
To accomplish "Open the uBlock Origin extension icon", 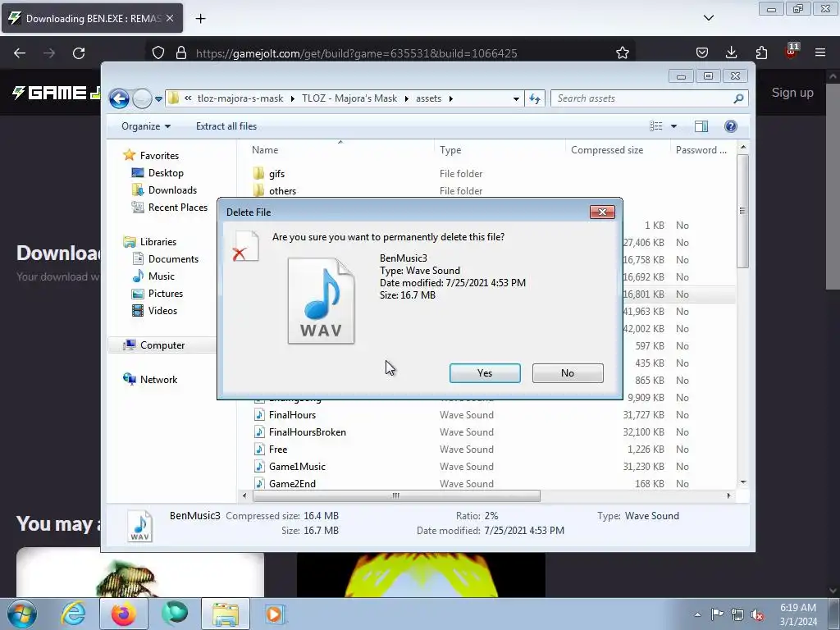I will [x=791, y=52].
